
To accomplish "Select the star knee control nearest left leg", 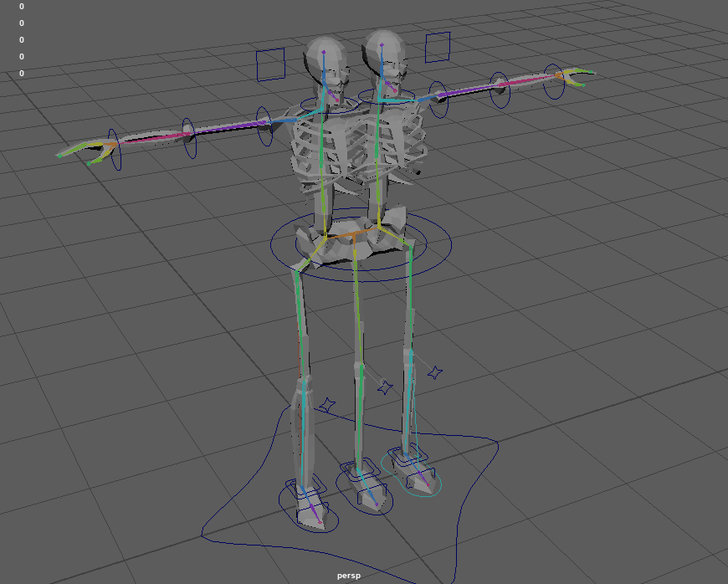I will click(x=328, y=405).
